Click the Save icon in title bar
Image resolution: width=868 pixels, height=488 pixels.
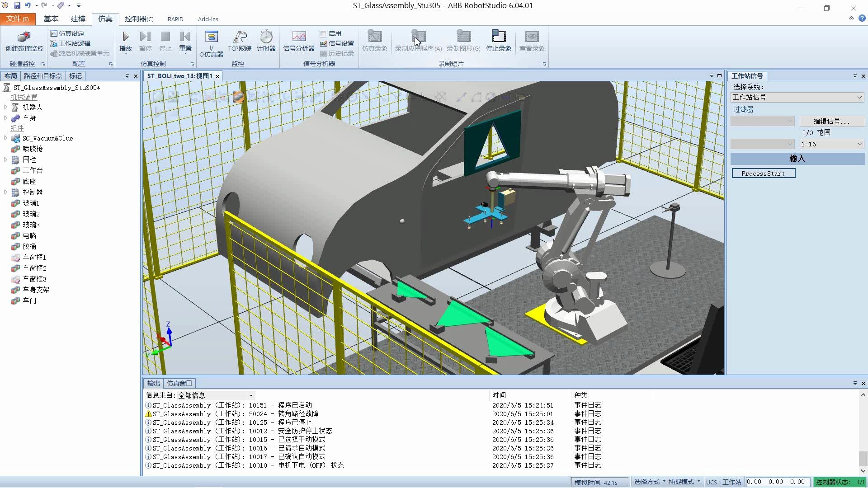coord(17,5)
